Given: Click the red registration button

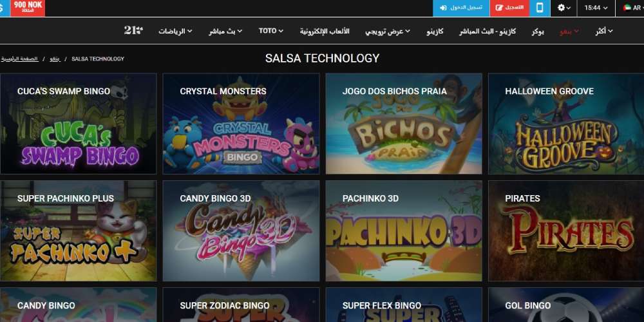Looking at the screenshot, I should click(x=509, y=8).
